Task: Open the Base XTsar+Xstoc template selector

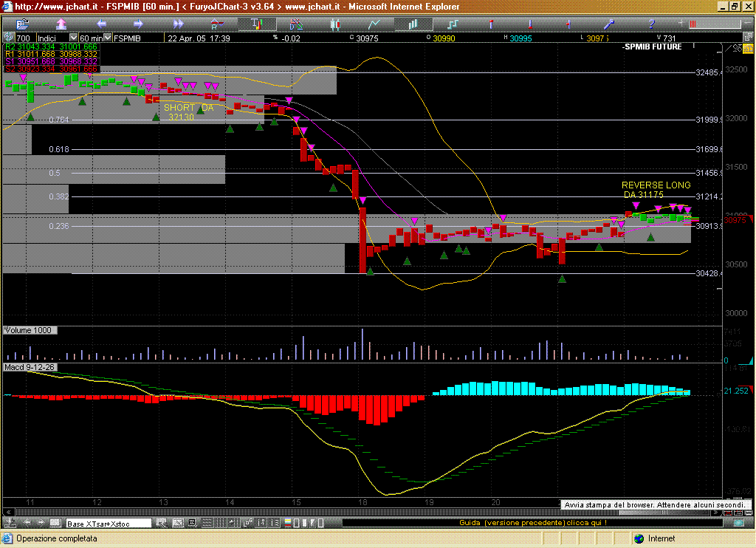Action: (x=109, y=523)
